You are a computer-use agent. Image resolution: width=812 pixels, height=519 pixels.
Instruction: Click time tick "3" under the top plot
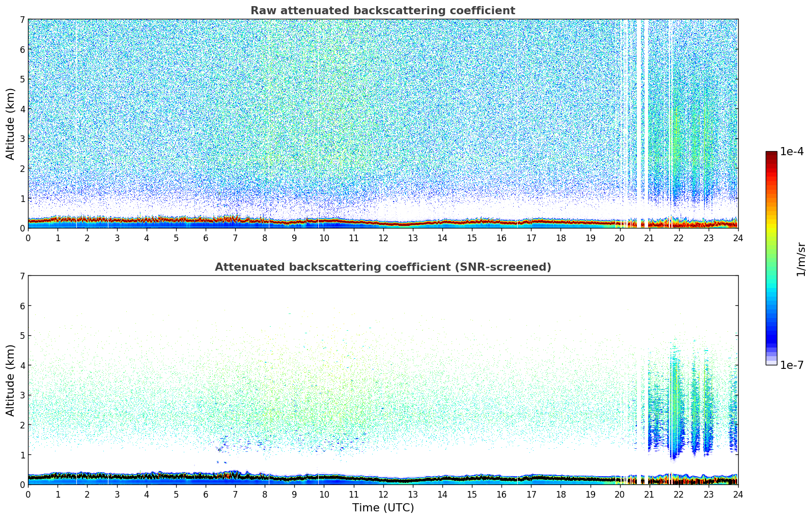[x=117, y=238]
